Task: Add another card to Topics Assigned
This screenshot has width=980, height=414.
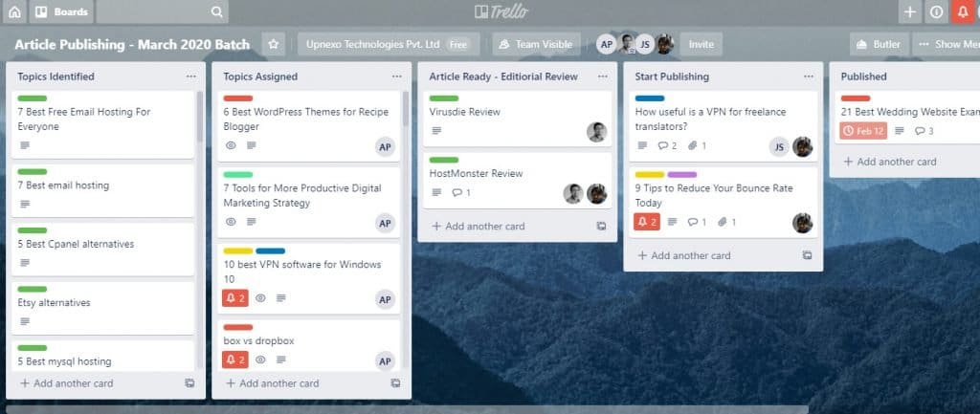Action: 272,383
